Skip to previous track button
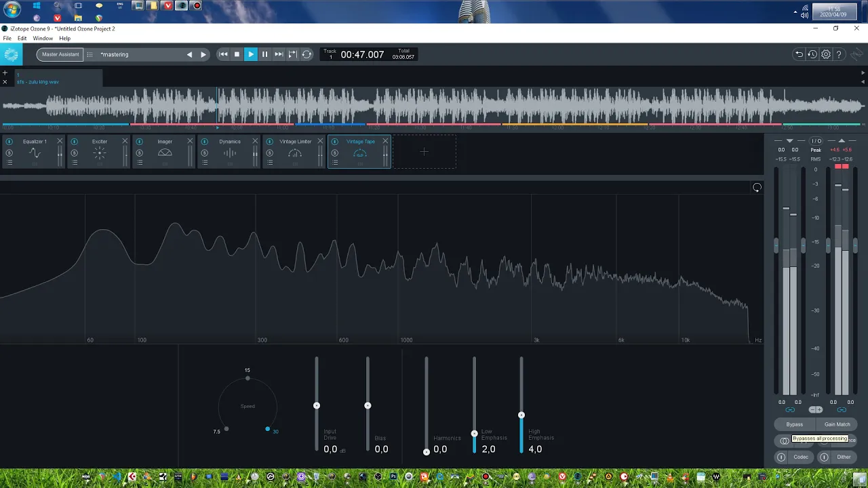Viewport: 868px width, 488px height. [x=223, y=54]
